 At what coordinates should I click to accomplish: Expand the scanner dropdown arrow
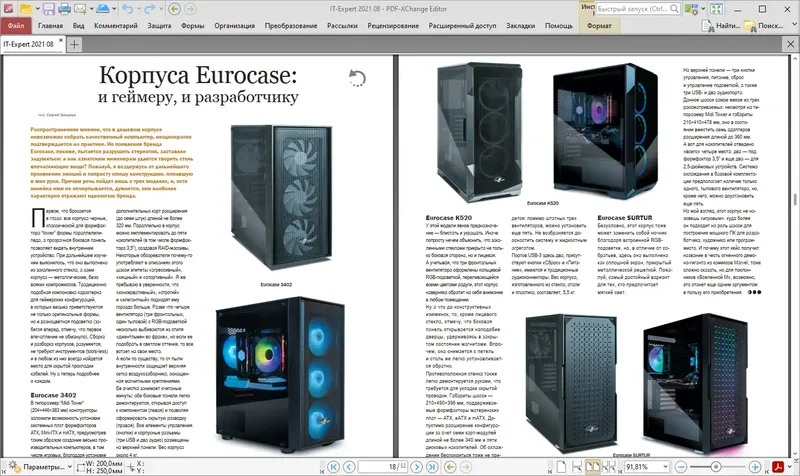tap(114, 9)
